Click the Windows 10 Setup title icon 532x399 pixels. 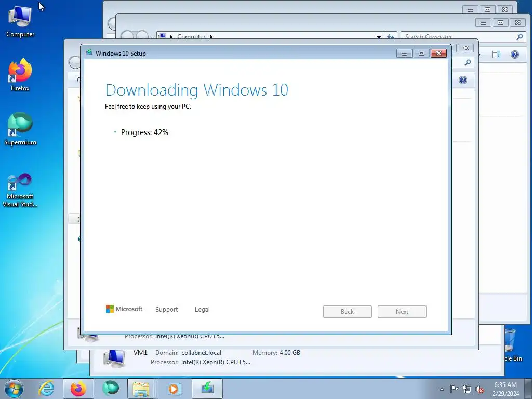(x=89, y=52)
